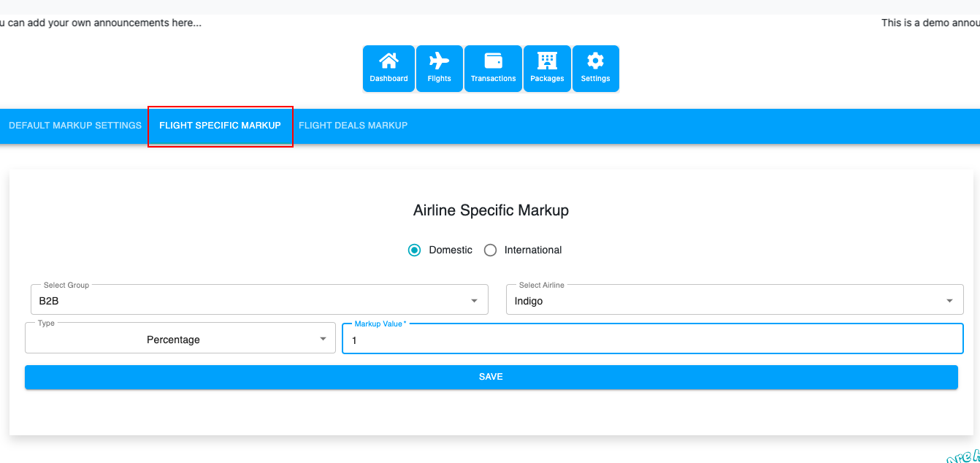980x463 pixels.
Task: Click into the Markup Value field
Action: point(651,340)
